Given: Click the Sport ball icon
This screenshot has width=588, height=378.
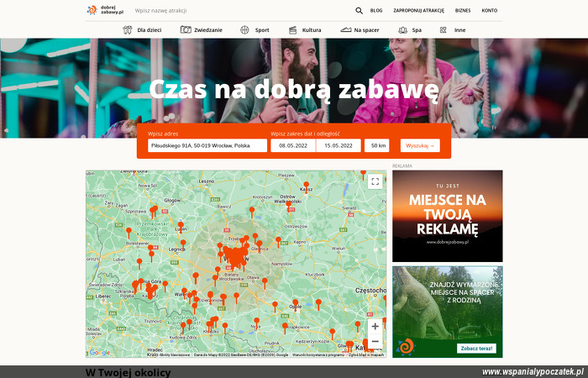Looking at the screenshot, I should (x=244, y=30).
